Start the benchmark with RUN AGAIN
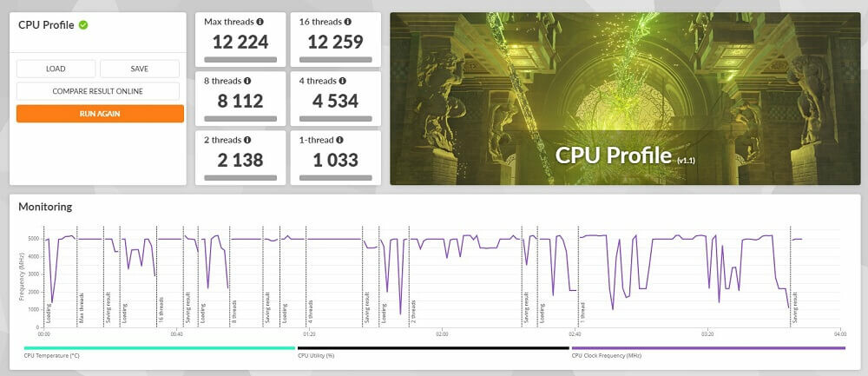 coord(100,114)
